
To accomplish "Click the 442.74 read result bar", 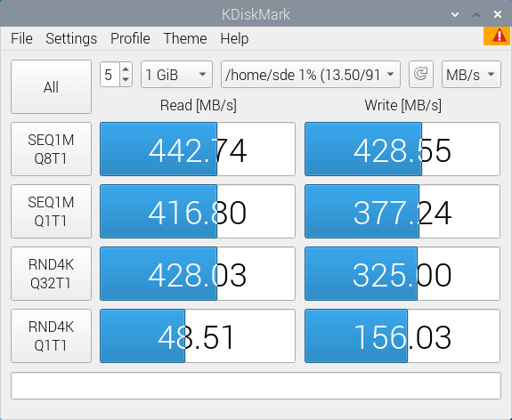I will (198, 149).
